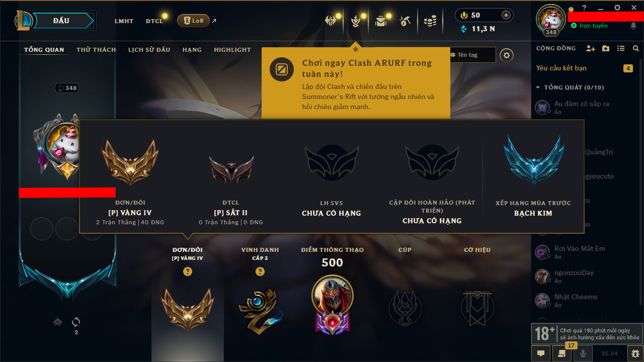Click the chevron-up icon under the profile banner
This screenshot has height=362, width=644.
58,322
